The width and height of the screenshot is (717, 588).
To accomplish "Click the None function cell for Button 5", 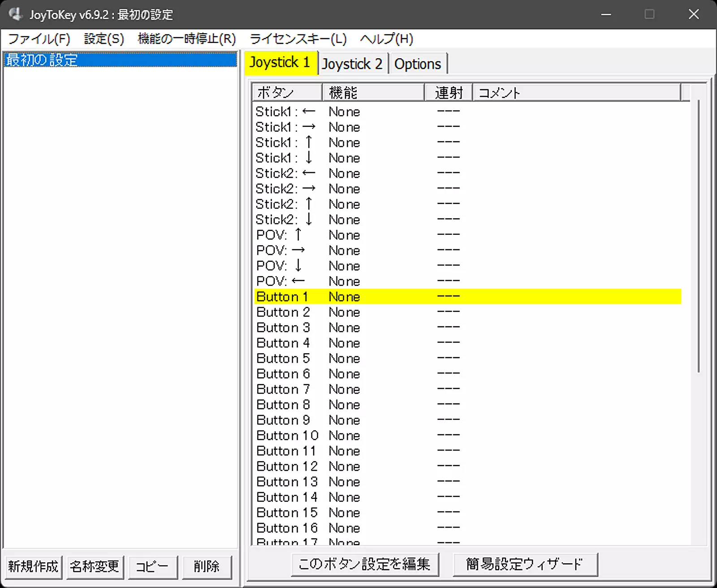I will [344, 359].
